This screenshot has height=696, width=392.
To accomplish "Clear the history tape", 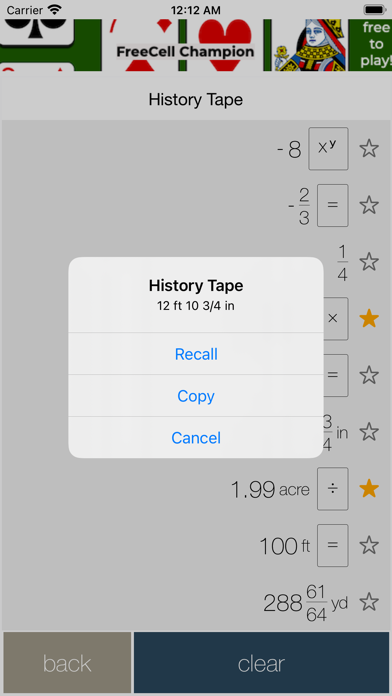I will pyautogui.click(x=261, y=663).
